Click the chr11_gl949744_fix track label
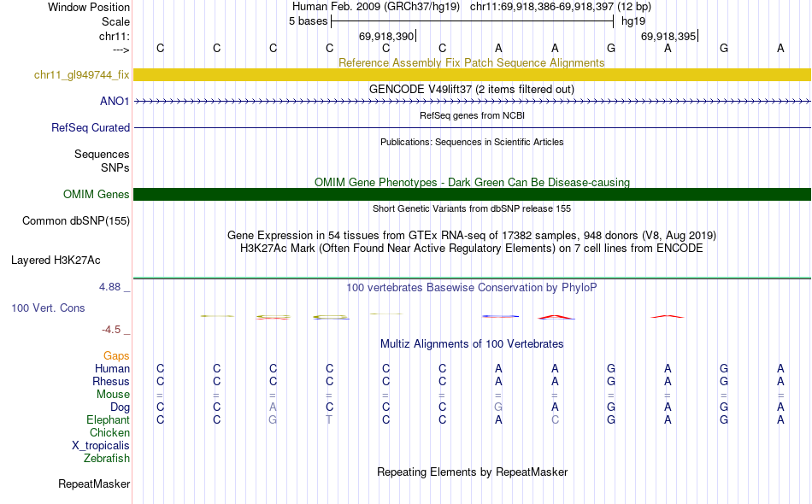812x504 pixels. 82,74
